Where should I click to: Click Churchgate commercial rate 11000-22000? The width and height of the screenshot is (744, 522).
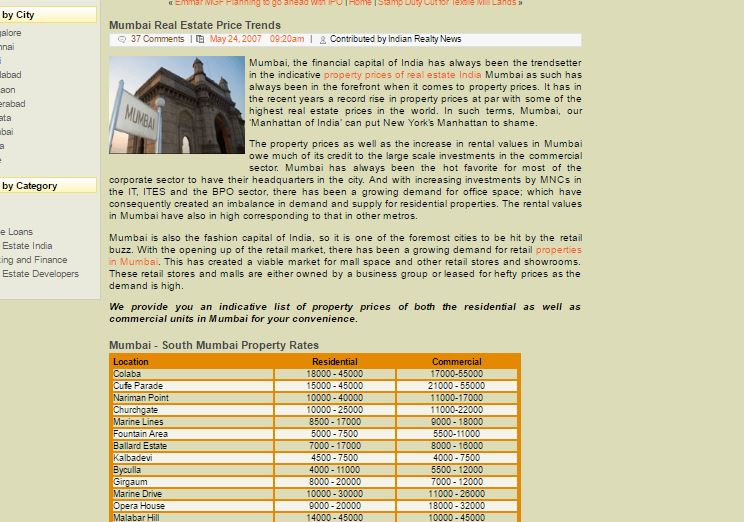(x=456, y=410)
